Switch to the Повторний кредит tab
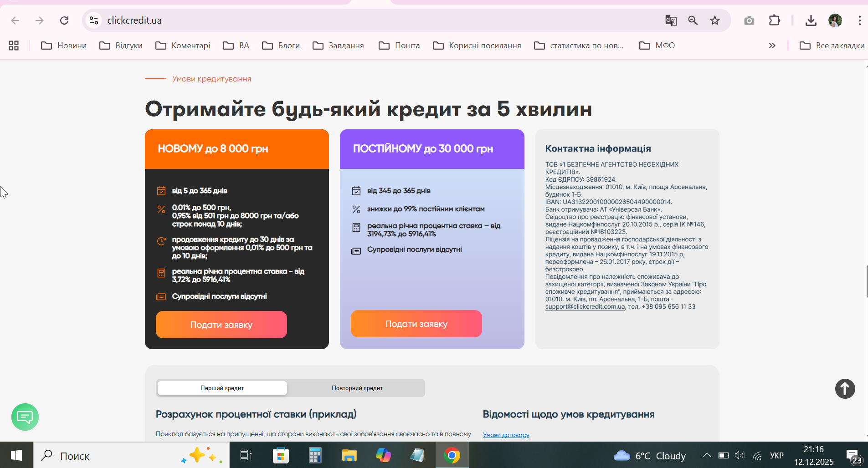The height and width of the screenshot is (468, 868). 357,388
